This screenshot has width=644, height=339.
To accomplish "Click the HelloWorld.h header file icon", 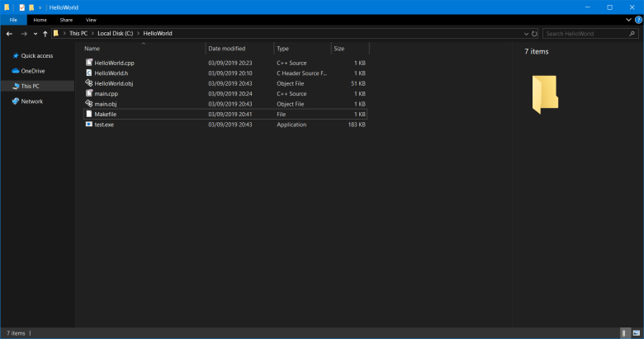I will pyautogui.click(x=88, y=73).
